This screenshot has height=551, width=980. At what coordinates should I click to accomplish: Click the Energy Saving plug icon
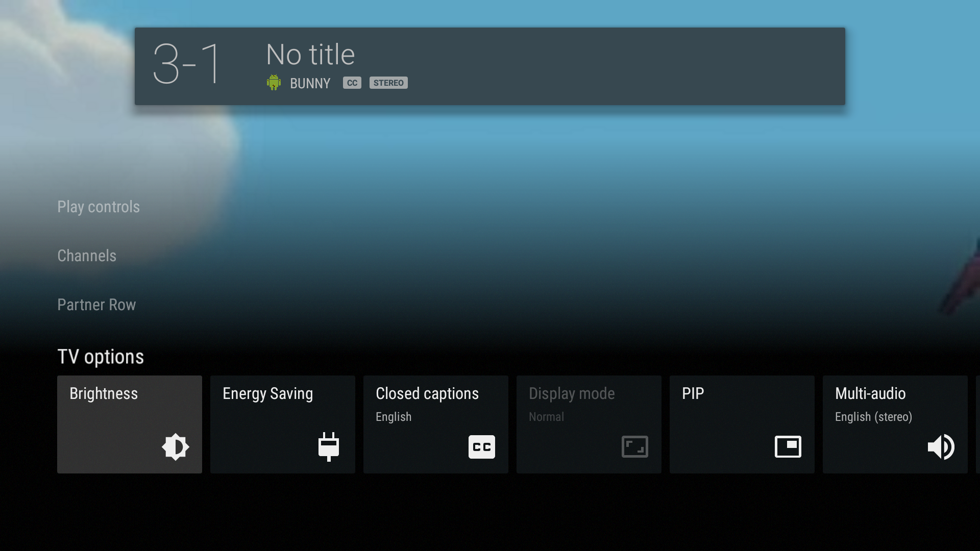(329, 447)
